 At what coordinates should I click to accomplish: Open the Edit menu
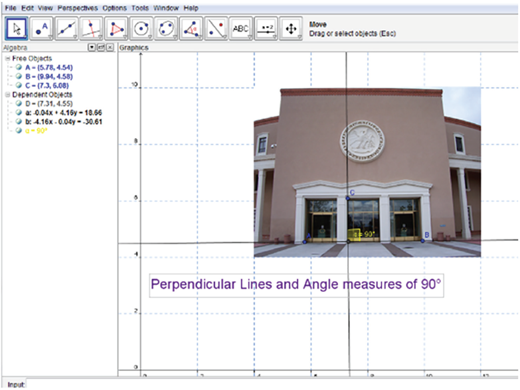(27, 8)
